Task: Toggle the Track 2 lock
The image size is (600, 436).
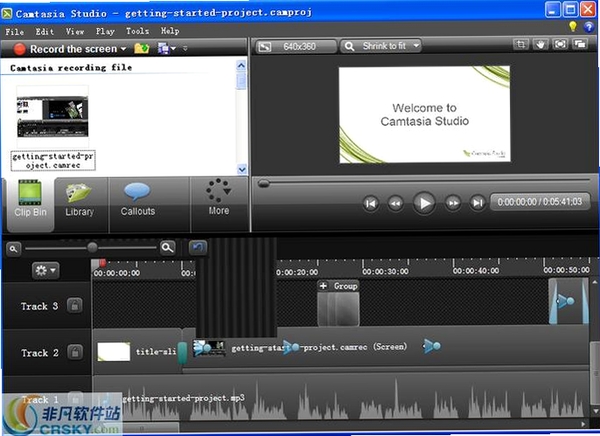Action: tap(75, 352)
